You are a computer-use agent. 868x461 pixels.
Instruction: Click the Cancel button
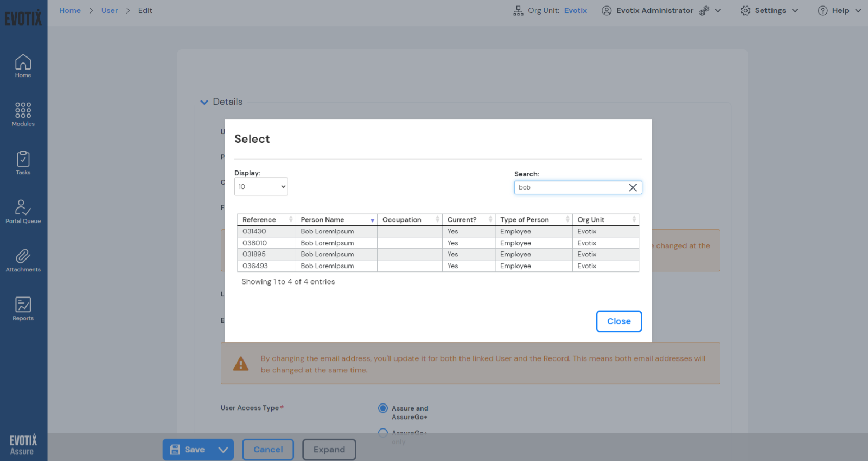pos(268,450)
